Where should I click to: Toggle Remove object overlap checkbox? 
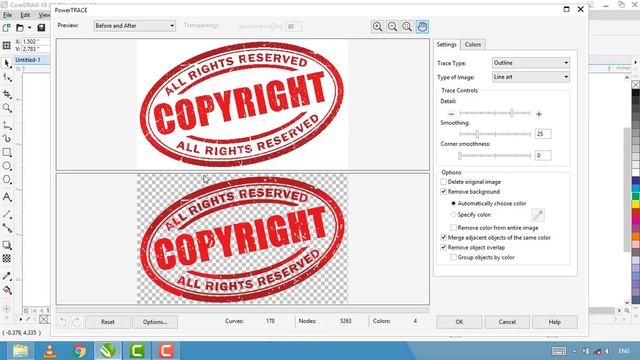pos(444,247)
